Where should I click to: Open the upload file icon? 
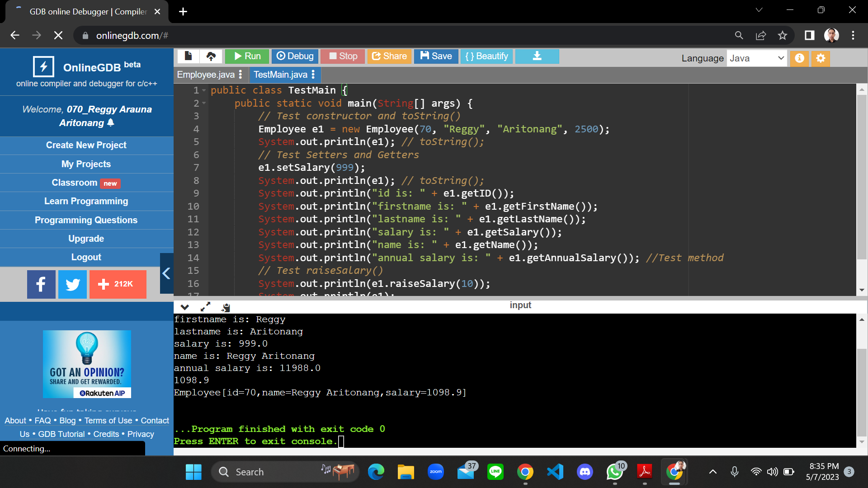[211, 56]
